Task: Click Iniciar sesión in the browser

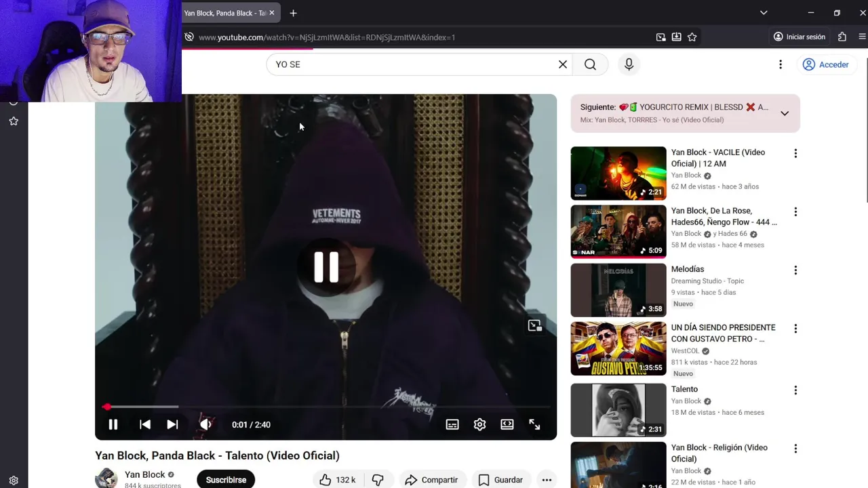Action: (x=800, y=37)
